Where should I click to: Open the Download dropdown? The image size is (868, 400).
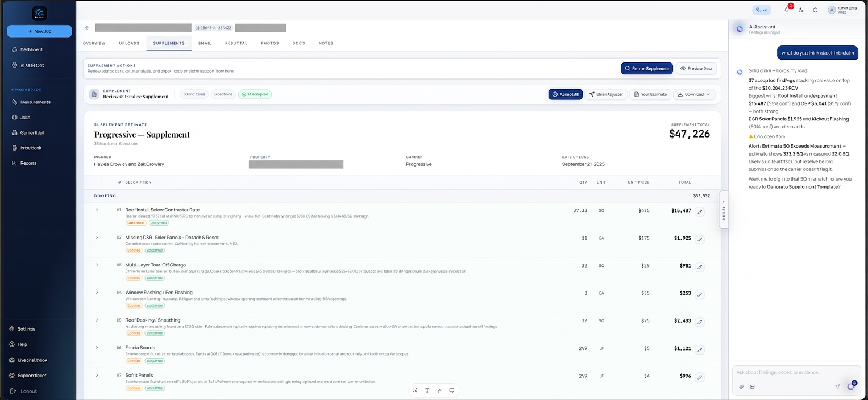tap(694, 94)
